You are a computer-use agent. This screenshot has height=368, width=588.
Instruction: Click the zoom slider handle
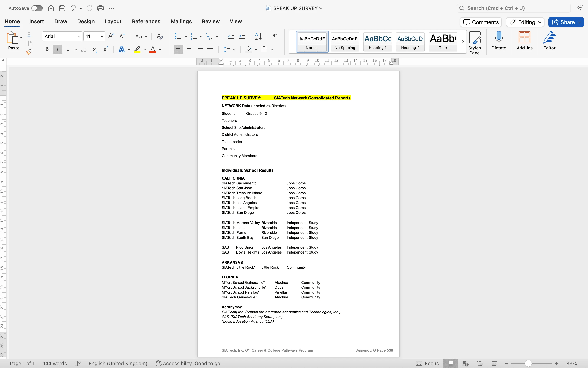528,363
